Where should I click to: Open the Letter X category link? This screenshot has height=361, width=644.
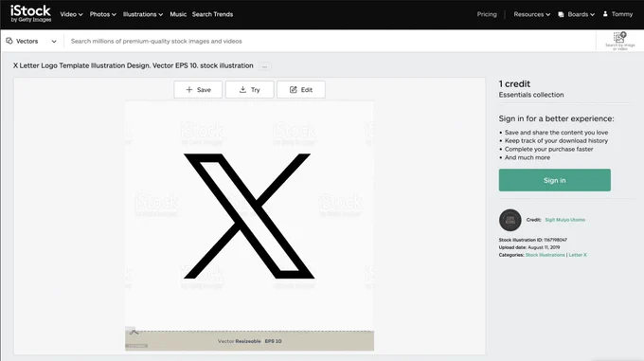pyautogui.click(x=578, y=255)
